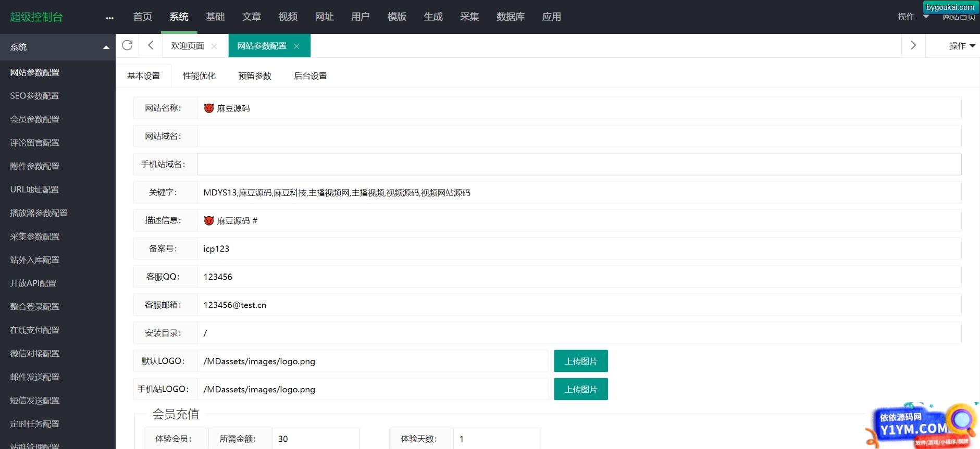Collapse the 系统 sidebar section
The height and width of the screenshot is (449, 980).
(x=106, y=47)
